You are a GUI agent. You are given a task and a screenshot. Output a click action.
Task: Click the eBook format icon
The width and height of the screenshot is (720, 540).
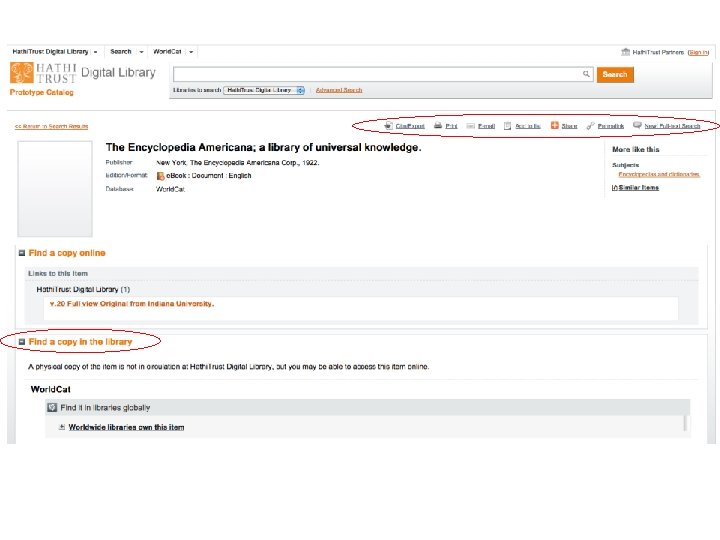click(x=160, y=176)
